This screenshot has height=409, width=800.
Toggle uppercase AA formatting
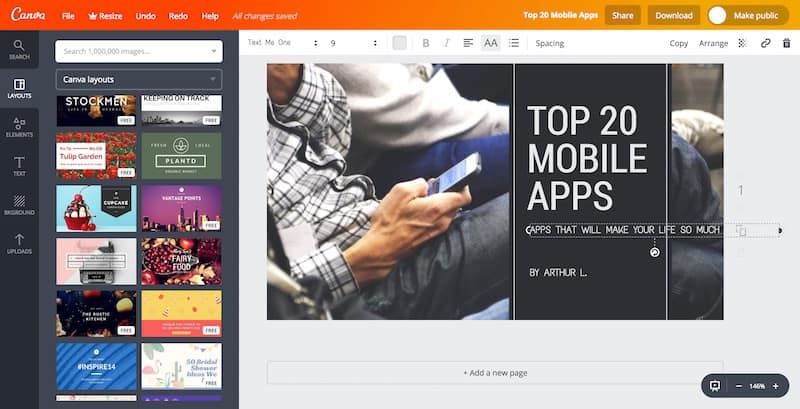(x=490, y=43)
